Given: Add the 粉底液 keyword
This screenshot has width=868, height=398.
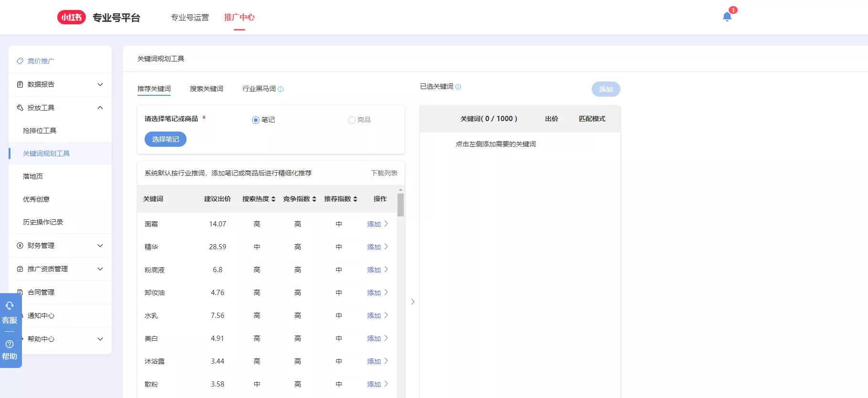Looking at the screenshot, I should pos(377,270).
